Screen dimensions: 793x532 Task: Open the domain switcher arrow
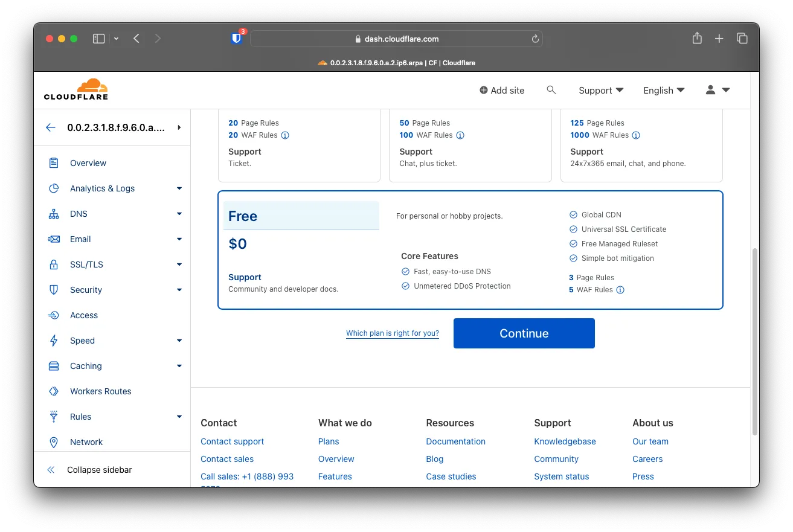(179, 127)
